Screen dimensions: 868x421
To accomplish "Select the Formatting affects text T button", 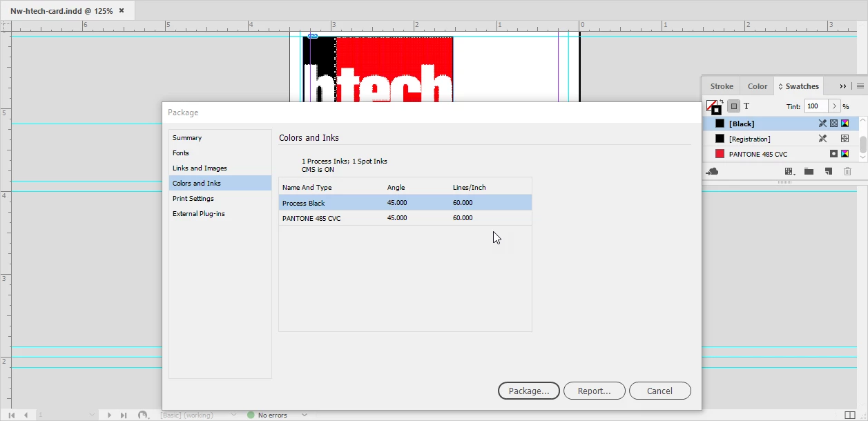I will coord(746,106).
